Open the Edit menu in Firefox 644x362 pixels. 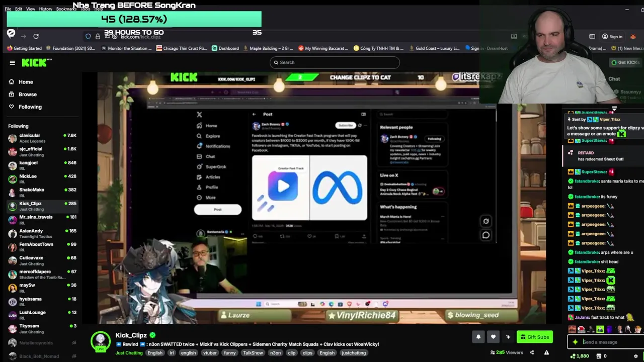(19, 9)
